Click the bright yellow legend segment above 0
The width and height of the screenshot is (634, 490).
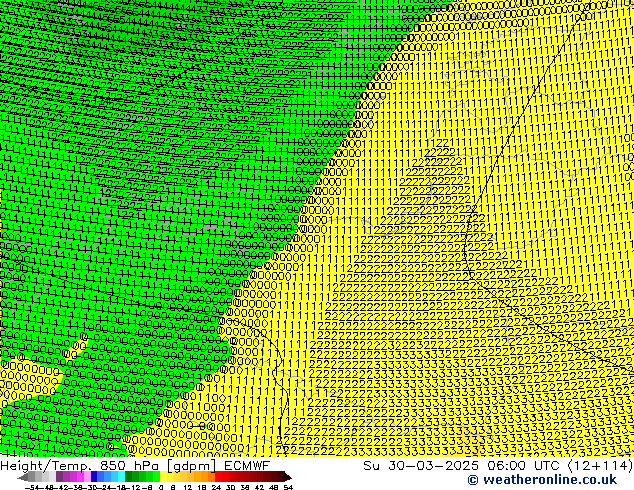(x=163, y=476)
